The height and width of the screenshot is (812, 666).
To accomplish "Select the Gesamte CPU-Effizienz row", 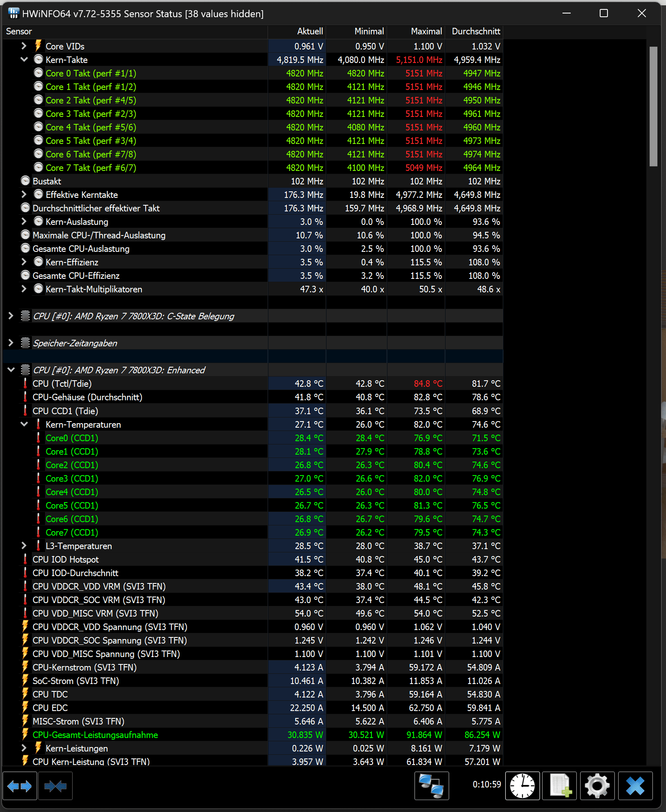I will (253, 276).
